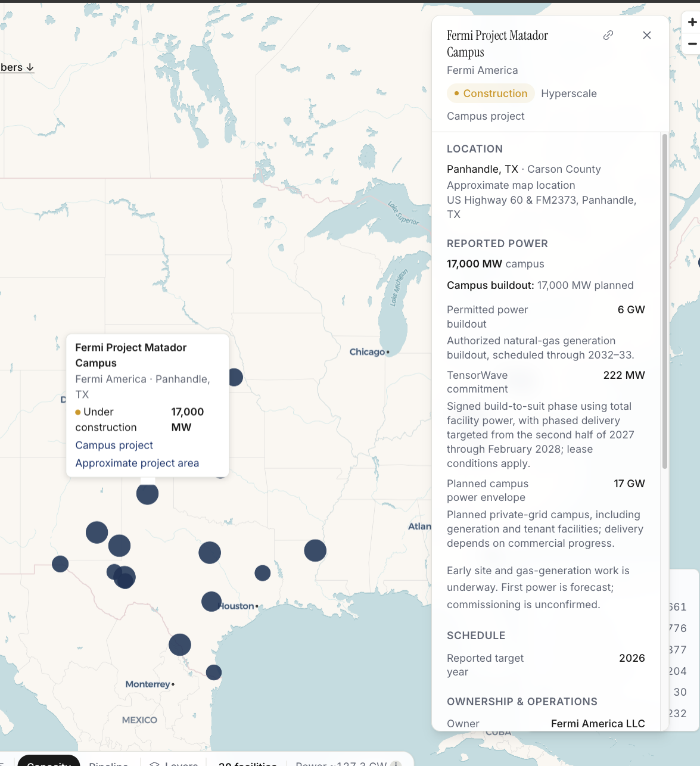This screenshot has width=700, height=766.
Task: Click the '17 GW' planned envelope value
Action: click(x=630, y=484)
